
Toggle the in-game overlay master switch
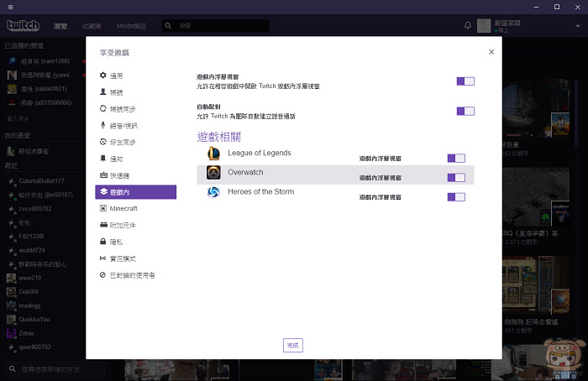[x=465, y=81]
